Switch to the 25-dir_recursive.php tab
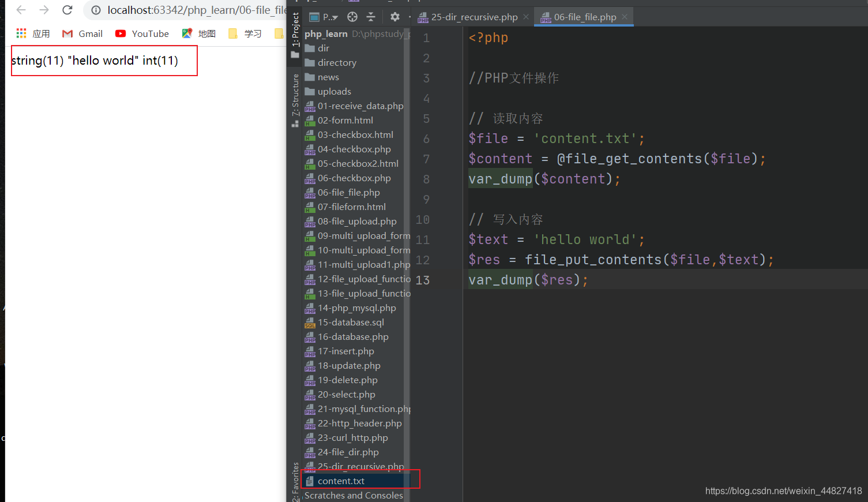Viewport: 868px width, 502px height. (x=468, y=17)
